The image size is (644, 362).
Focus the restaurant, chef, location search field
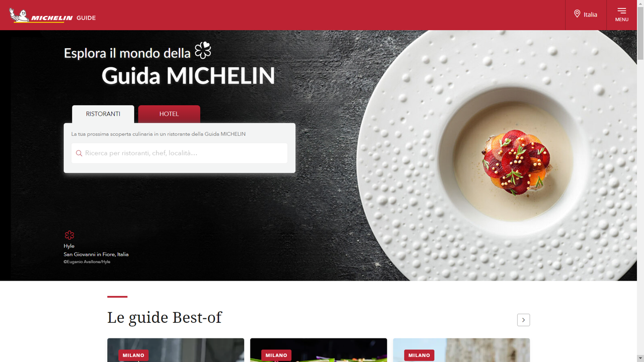tap(179, 153)
